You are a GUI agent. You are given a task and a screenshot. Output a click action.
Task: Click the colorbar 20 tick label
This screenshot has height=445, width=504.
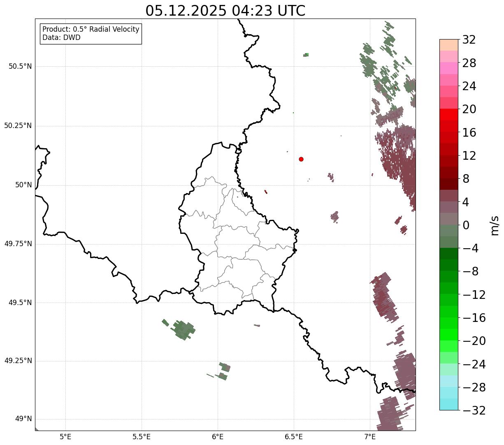click(469, 109)
